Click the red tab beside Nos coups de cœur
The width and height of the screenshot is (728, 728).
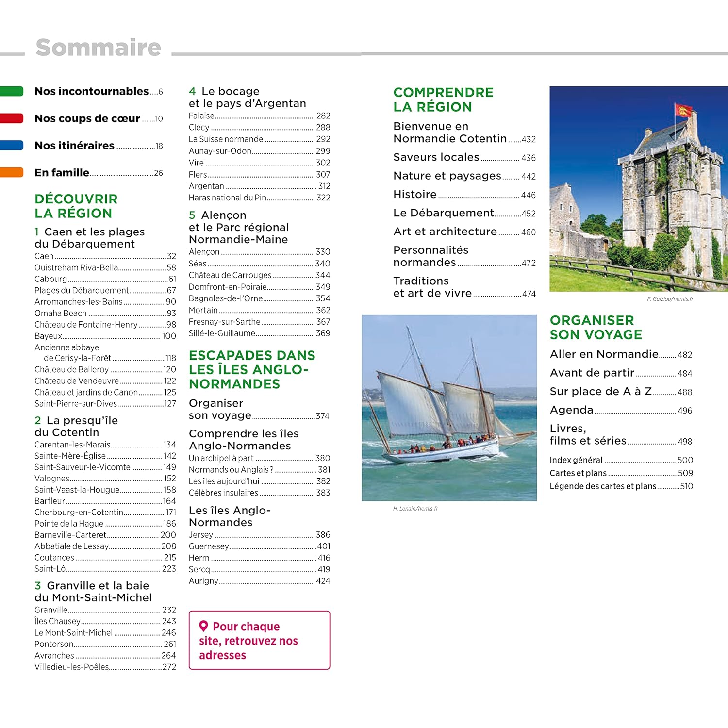12,118
